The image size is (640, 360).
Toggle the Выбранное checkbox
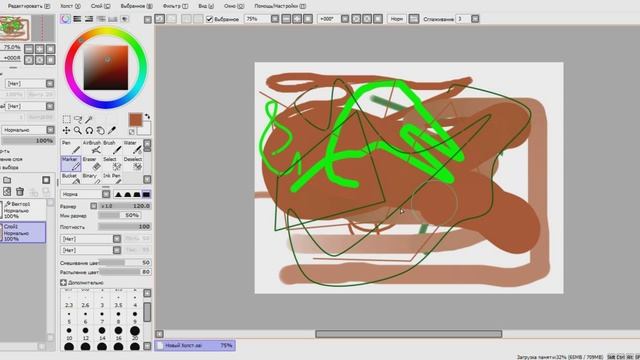click(x=209, y=19)
